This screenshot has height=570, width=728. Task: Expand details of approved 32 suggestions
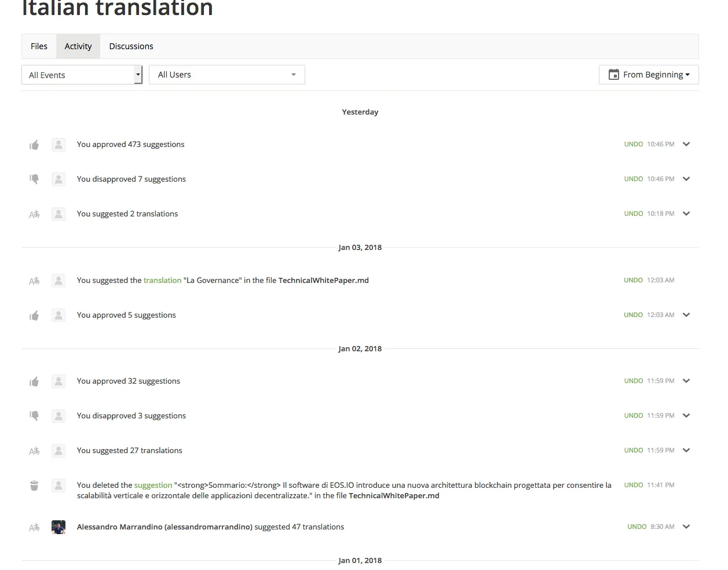coord(686,381)
